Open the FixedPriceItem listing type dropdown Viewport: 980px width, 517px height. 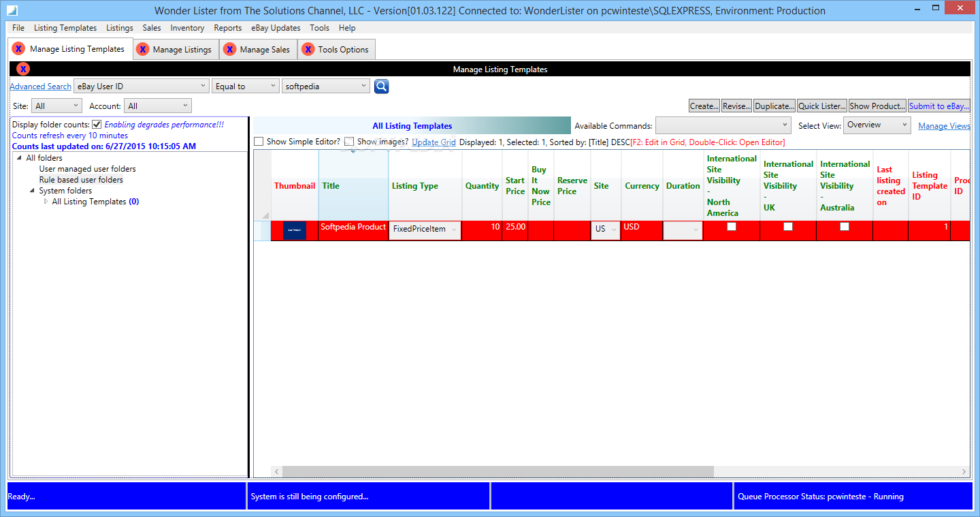click(425, 230)
